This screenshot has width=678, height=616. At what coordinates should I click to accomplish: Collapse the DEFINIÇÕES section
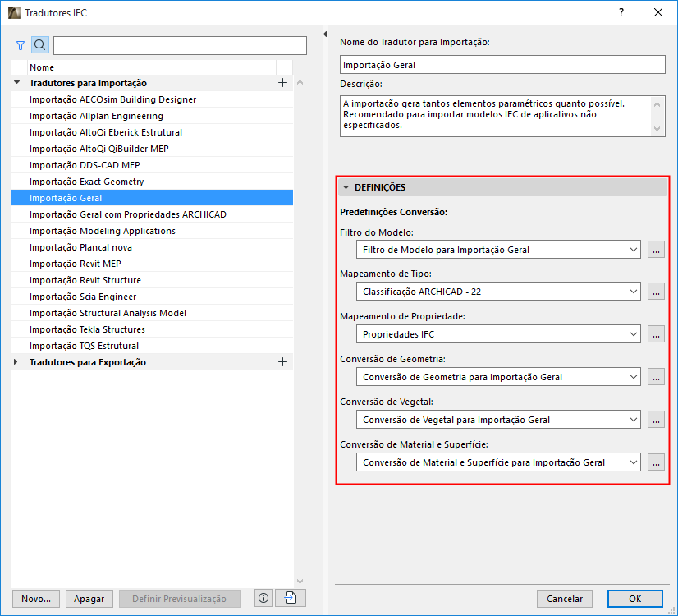(x=346, y=187)
